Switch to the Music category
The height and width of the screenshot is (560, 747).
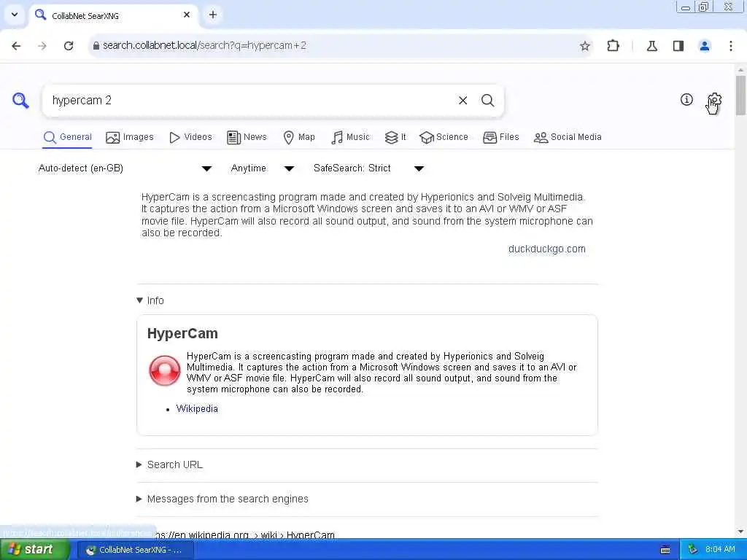pos(350,137)
